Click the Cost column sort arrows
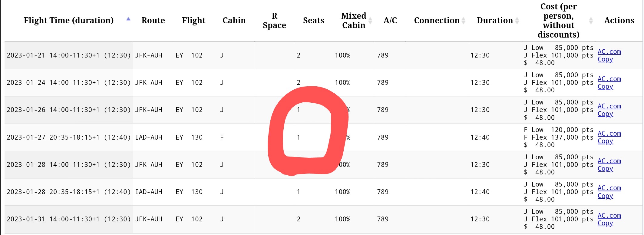The image size is (644, 235). click(x=591, y=21)
